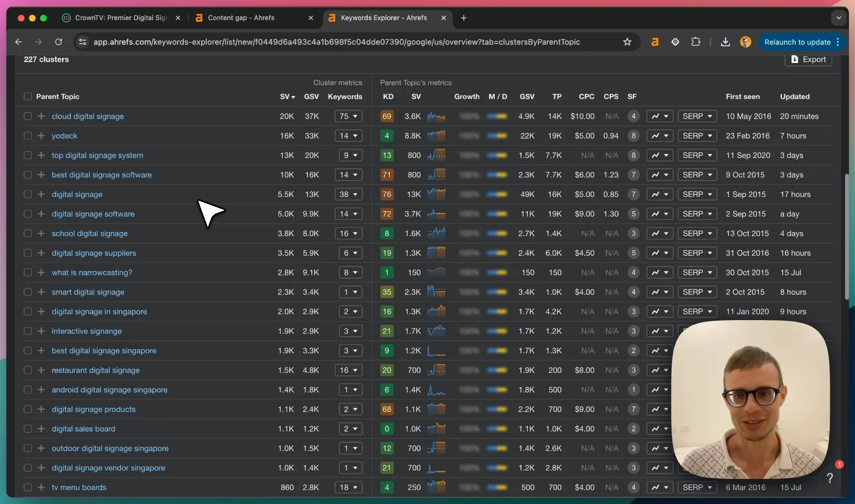Viewport: 855px width, 504px height.
Task: Open interactive signange topic link
Action: (x=87, y=331)
